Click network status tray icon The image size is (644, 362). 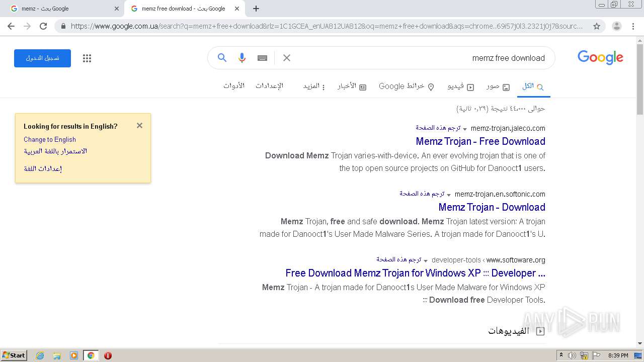click(x=584, y=355)
